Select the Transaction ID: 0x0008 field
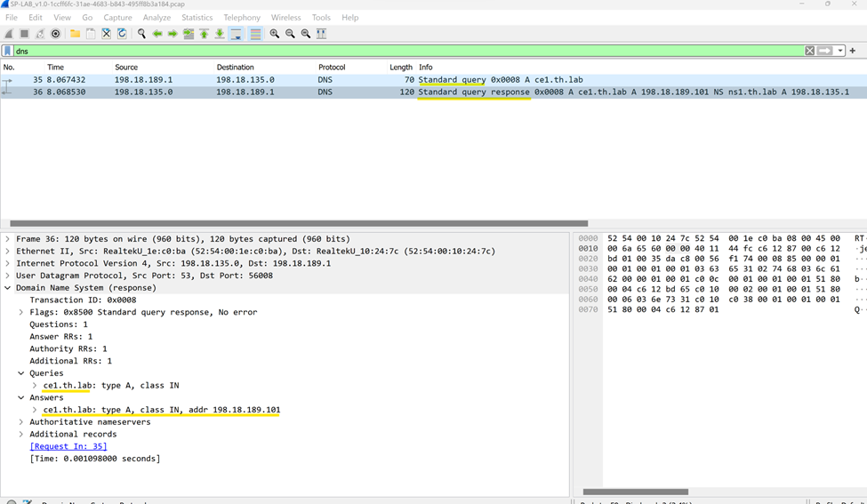Viewport: 867px width, 504px height. tap(83, 300)
